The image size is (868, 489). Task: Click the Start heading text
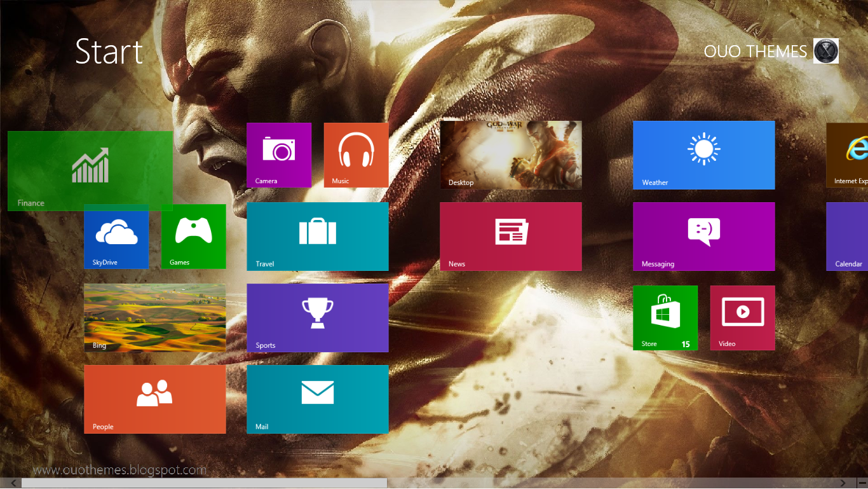(x=109, y=52)
